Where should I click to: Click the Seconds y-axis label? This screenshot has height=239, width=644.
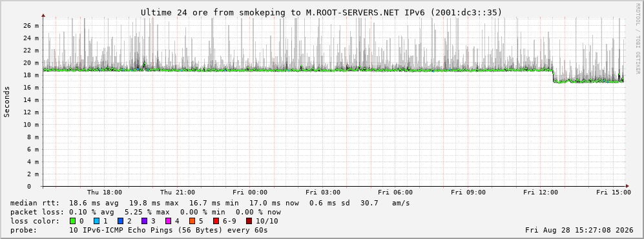[x=7, y=101]
